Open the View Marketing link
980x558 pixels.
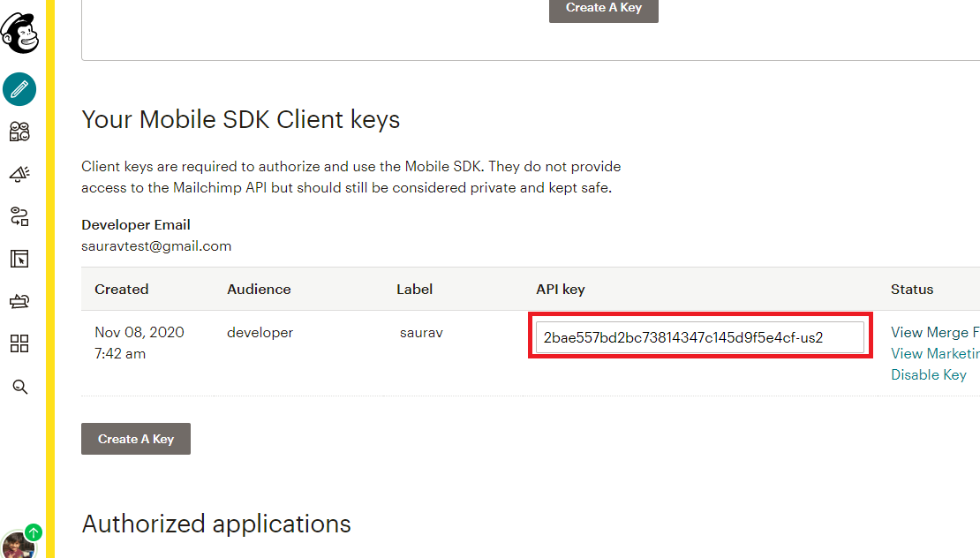pyautogui.click(x=935, y=354)
